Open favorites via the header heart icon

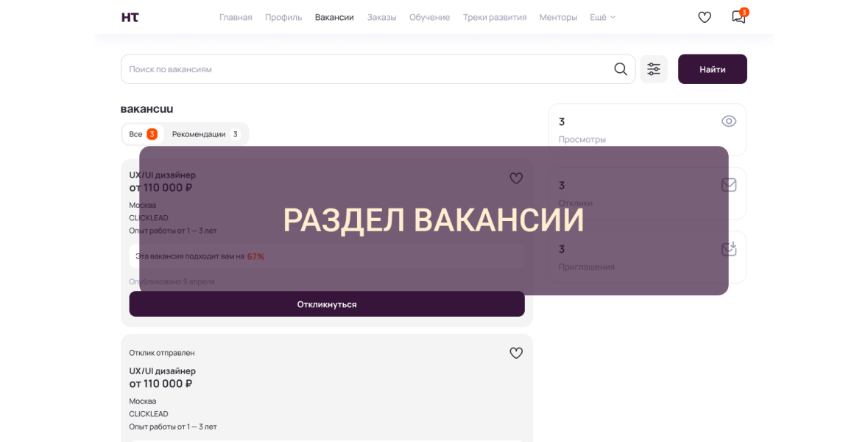(704, 17)
